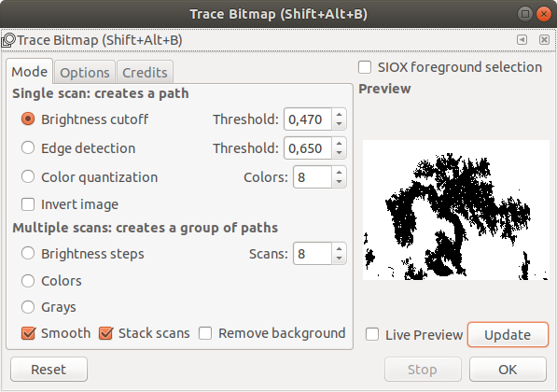
Task: Select Color quantization mode
Action: [28, 176]
